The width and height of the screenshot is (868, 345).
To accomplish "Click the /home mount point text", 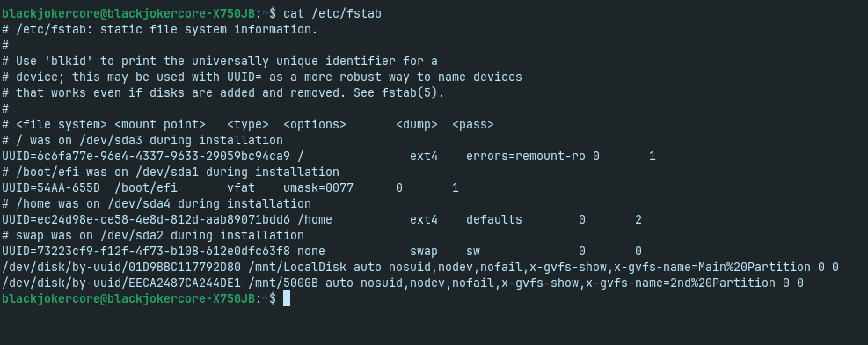I will [315, 219].
